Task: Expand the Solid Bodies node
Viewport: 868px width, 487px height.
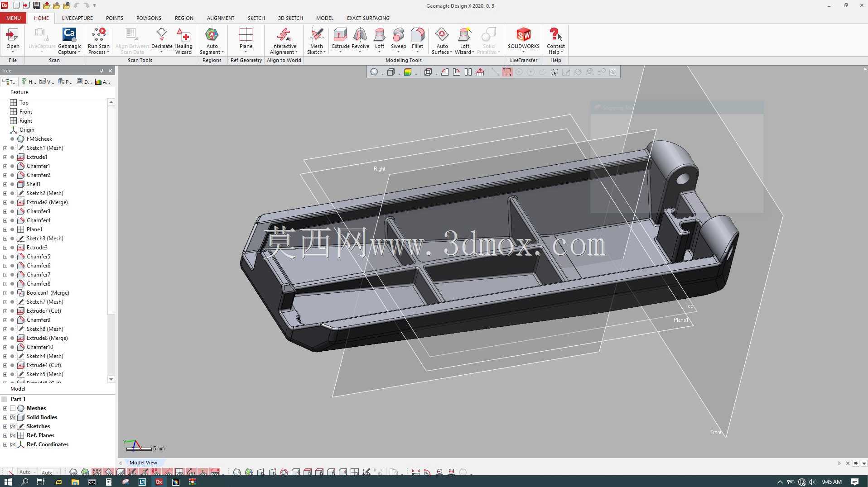Action: click(5, 417)
